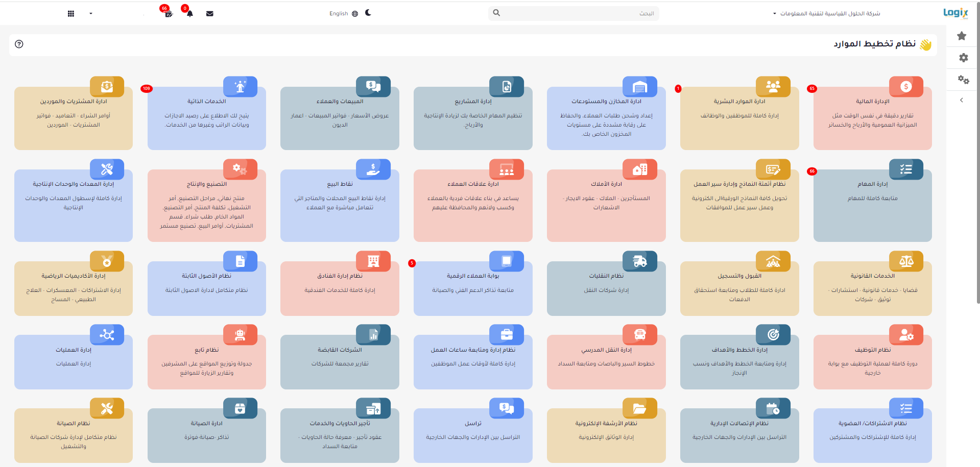Open the Human Resources Management module icon
Image resolution: width=980 pixels, height=467 pixels.
point(773,87)
